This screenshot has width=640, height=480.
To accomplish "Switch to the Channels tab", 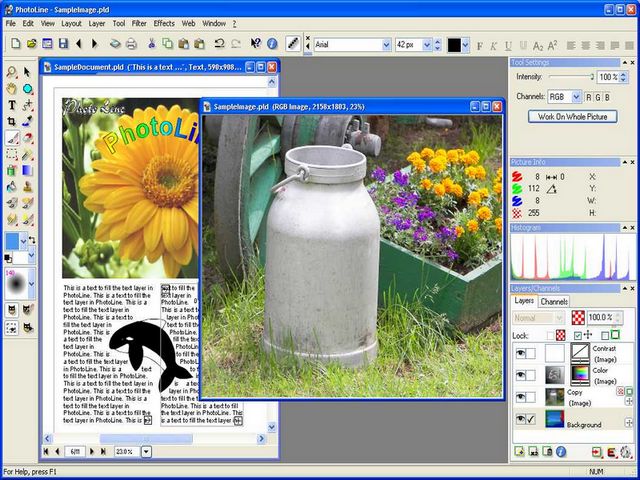I will click(554, 302).
